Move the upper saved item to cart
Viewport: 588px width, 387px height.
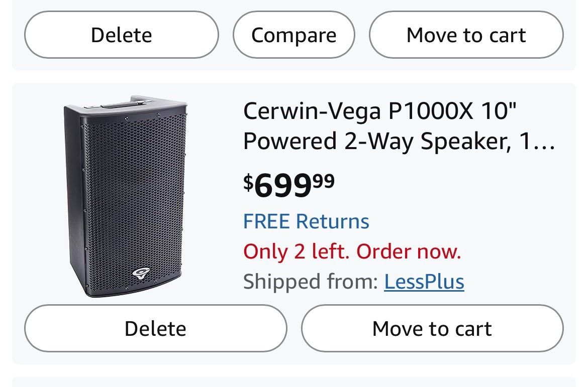466,35
